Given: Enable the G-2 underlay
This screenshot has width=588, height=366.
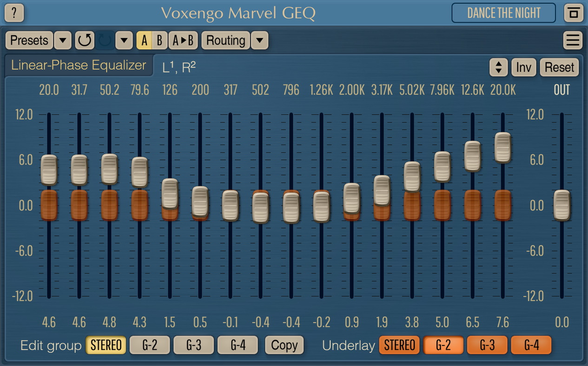Looking at the screenshot, I should 443,345.
